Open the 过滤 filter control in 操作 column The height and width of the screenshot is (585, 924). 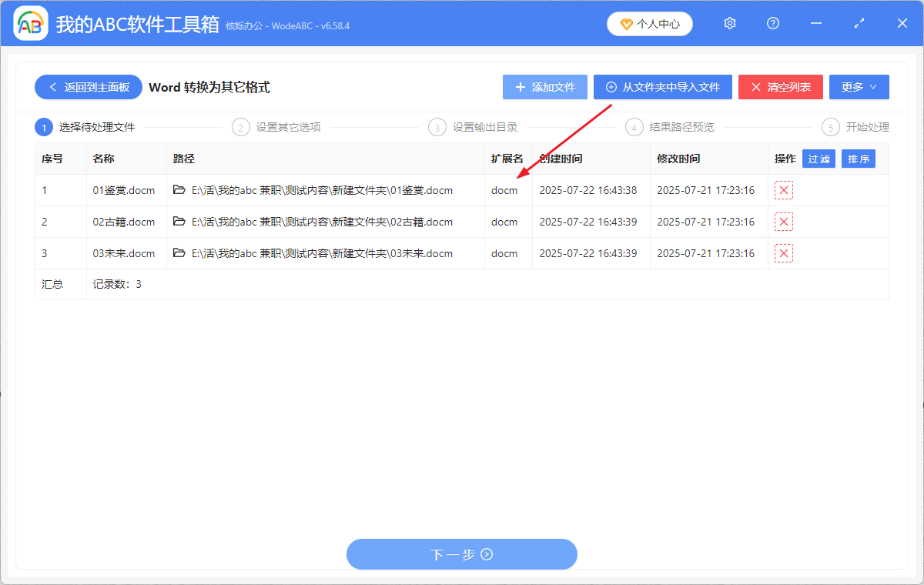coord(819,159)
